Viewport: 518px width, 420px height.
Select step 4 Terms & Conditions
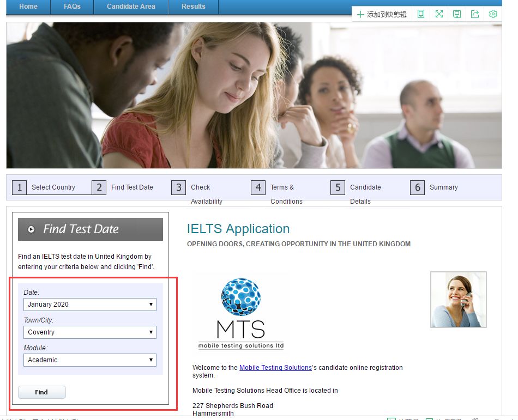tap(277, 193)
